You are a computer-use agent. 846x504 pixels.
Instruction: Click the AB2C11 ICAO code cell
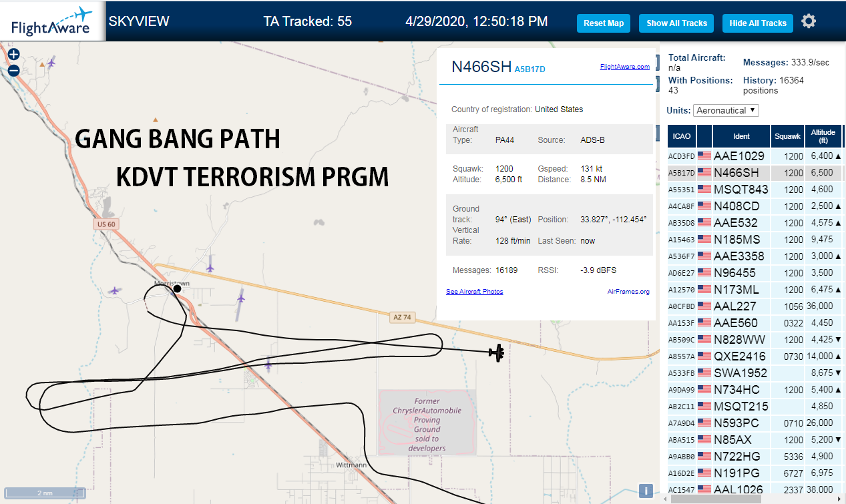click(x=681, y=407)
